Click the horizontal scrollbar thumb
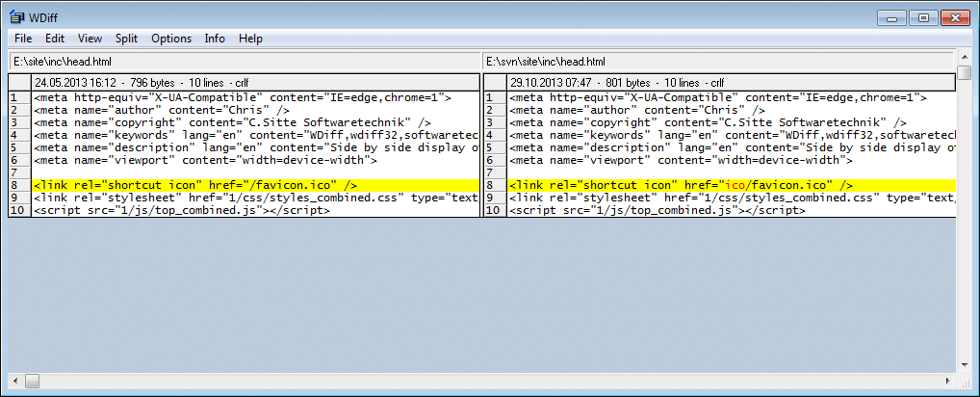This screenshot has height=397, width=980. (x=32, y=380)
